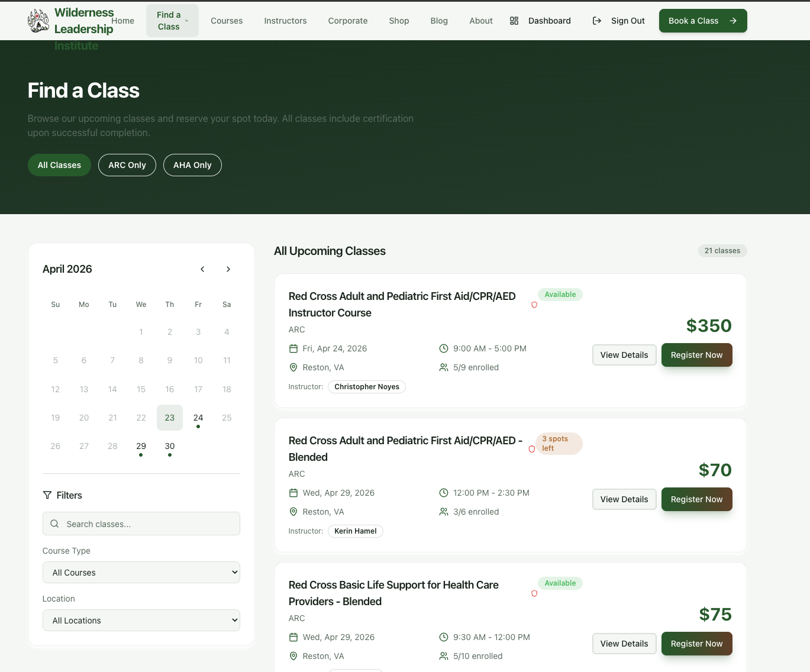Click the next month chevron on calendar

point(228,269)
